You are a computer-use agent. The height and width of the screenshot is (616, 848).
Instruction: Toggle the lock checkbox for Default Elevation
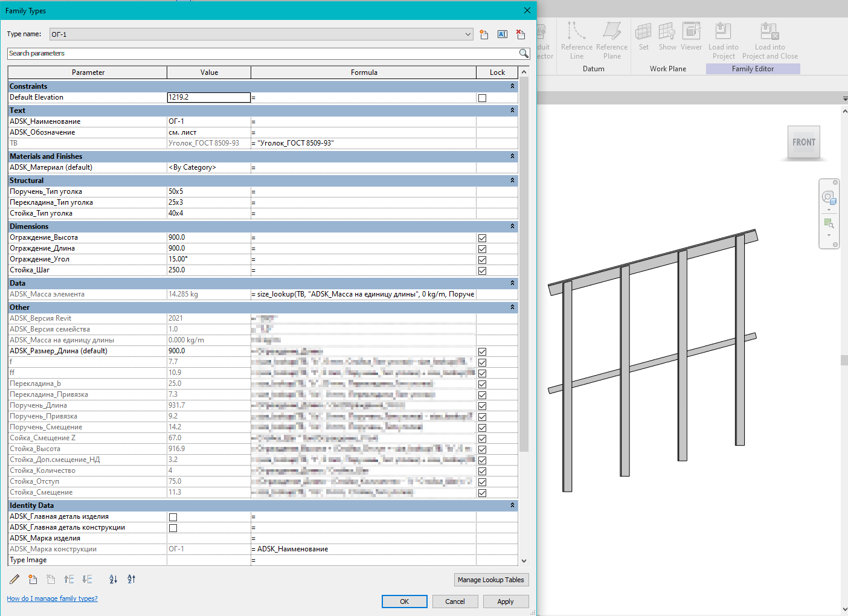click(x=482, y=98)
